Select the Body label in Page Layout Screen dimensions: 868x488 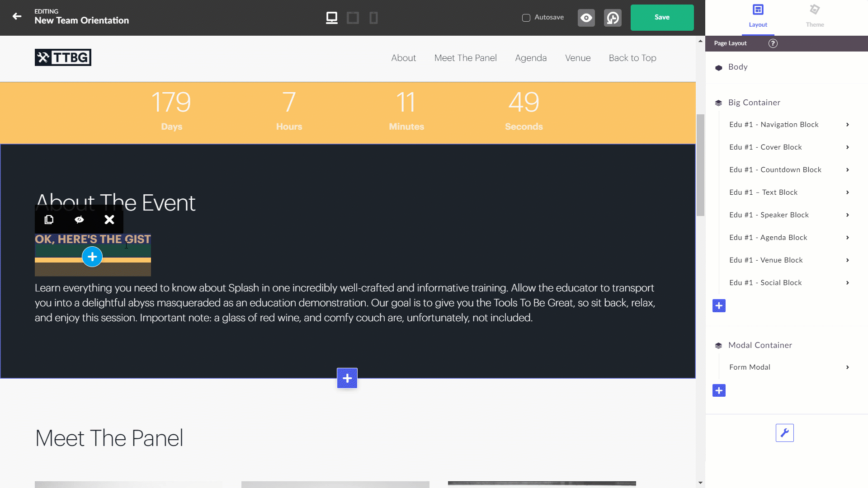(x=738, y=67)
